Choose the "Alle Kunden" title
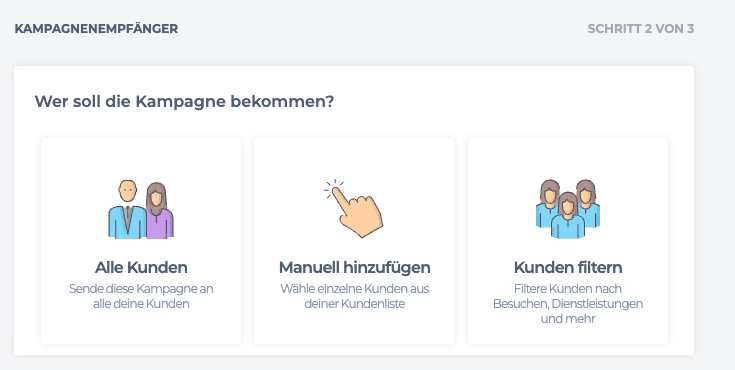Screen dimensions: 735x370 (x=141, y=267)
